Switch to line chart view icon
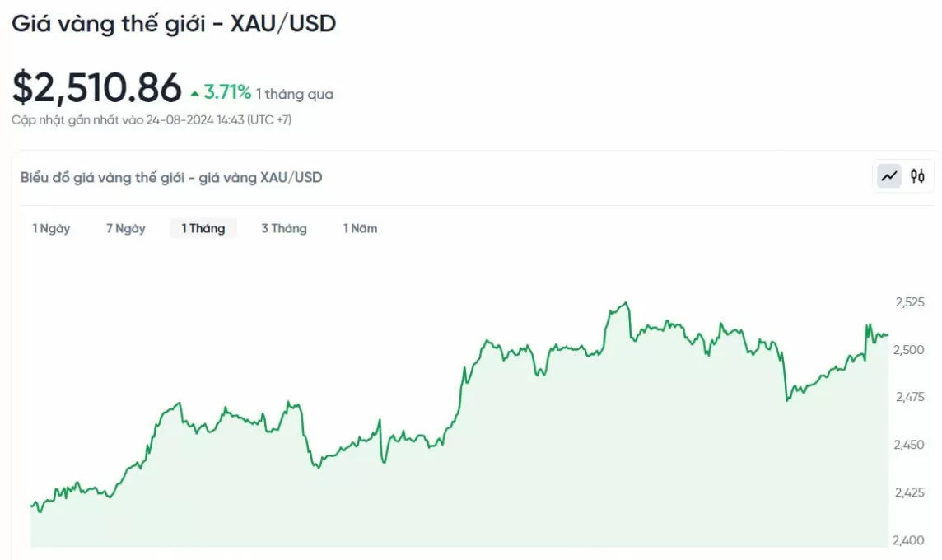This screenshot has width=942, height=560. 889,177
